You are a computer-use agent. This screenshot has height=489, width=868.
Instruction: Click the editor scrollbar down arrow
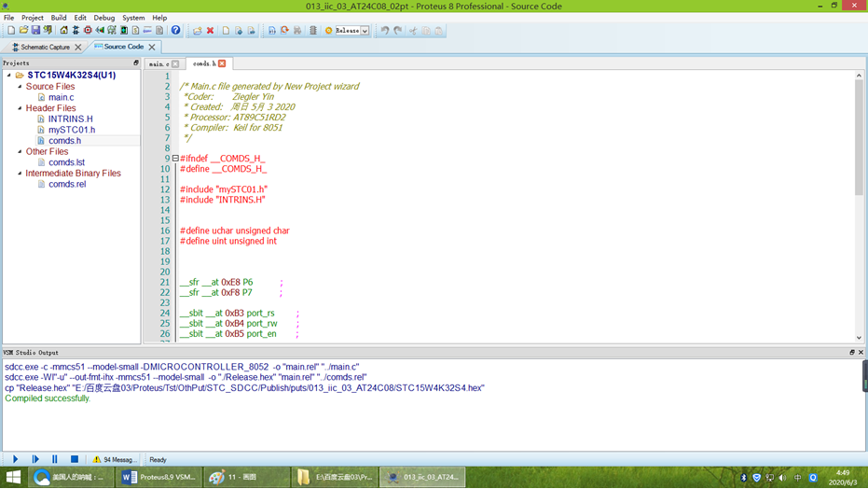pyautogui.click(x=859, y=337)
